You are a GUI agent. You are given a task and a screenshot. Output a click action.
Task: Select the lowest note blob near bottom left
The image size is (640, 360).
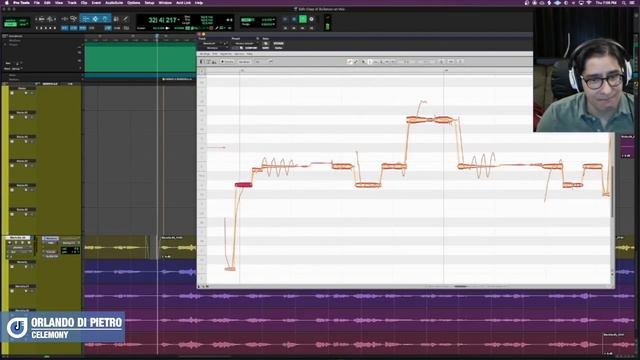click(x=230, y=269)
